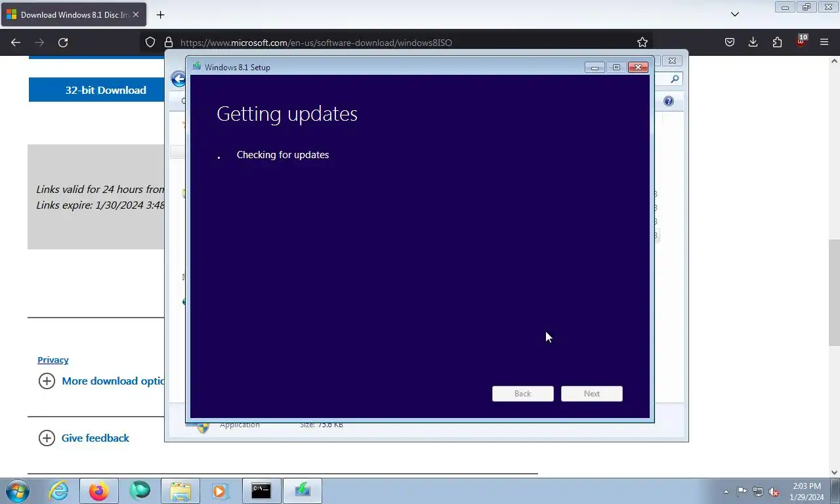
Task: Open a new Firefox tab
Action: (x=160, y=14)
